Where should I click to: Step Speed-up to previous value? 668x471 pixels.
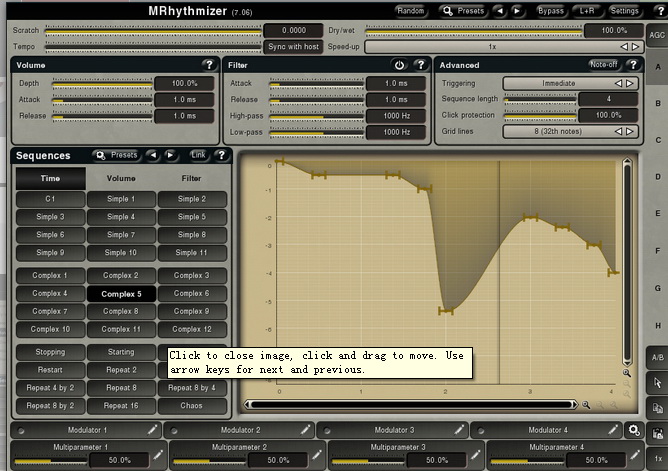[624, 47]
